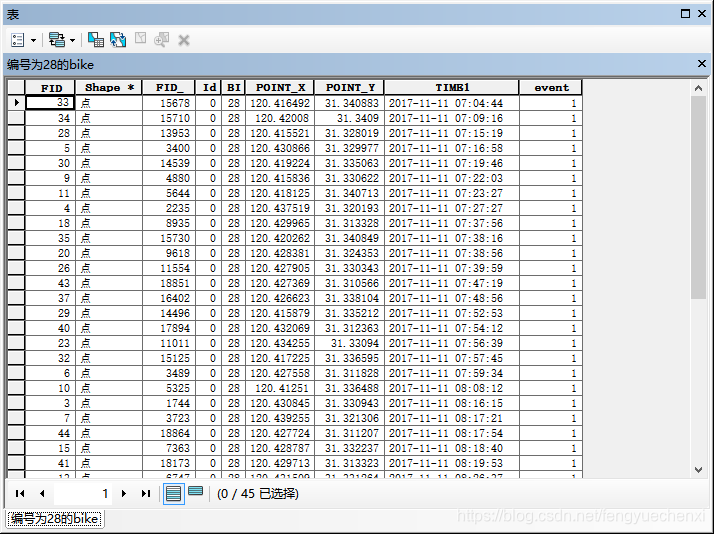Click the POINT_Y cell 31.332237
714x534 pixels.
point(349,448)
